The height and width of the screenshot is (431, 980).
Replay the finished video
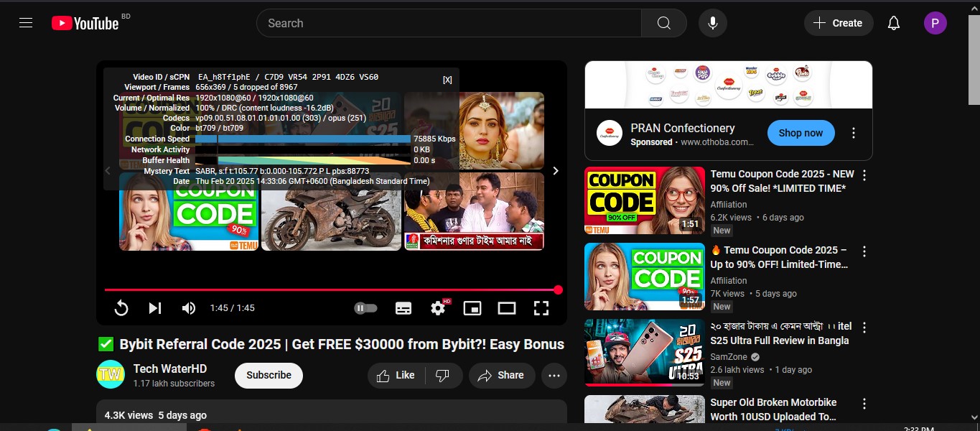coord(121,308)
